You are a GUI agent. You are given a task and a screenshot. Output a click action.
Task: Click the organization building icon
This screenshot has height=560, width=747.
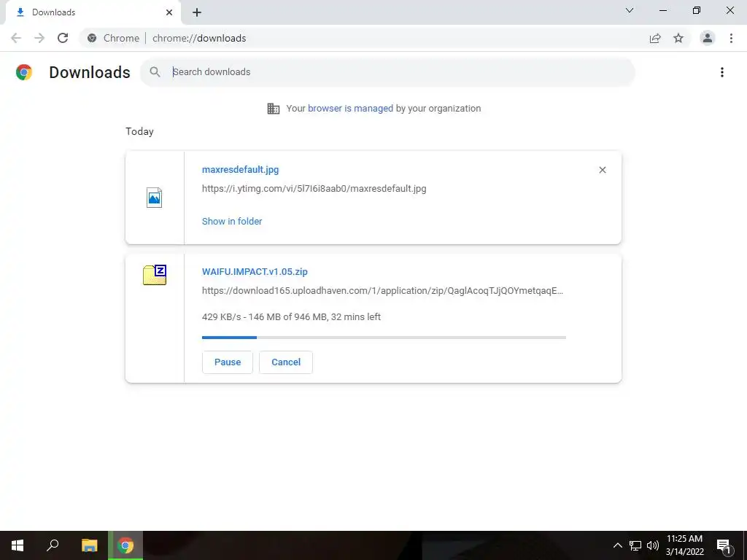(274, 109)
